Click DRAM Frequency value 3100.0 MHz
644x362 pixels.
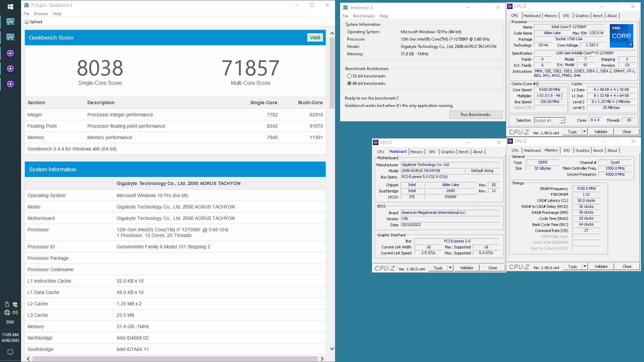pos(586,188)
